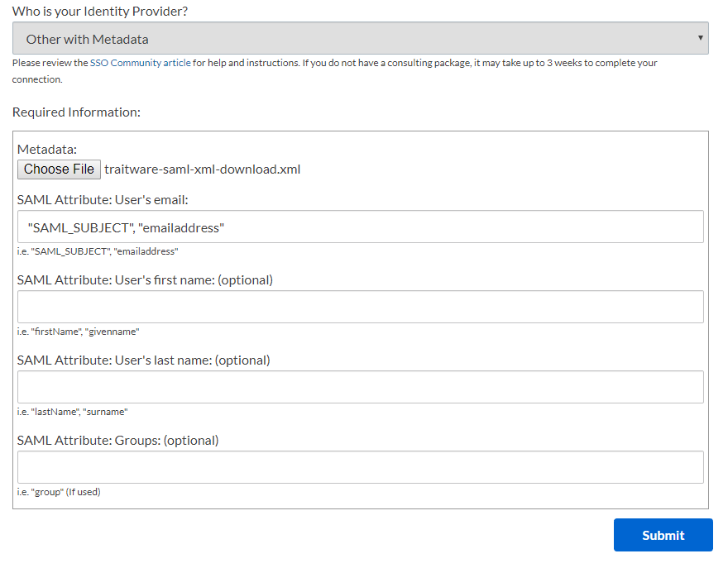The height and width of the screenshot is (568, 728).
Task: Click the Metadata label
Action: [x=47, y=150]
